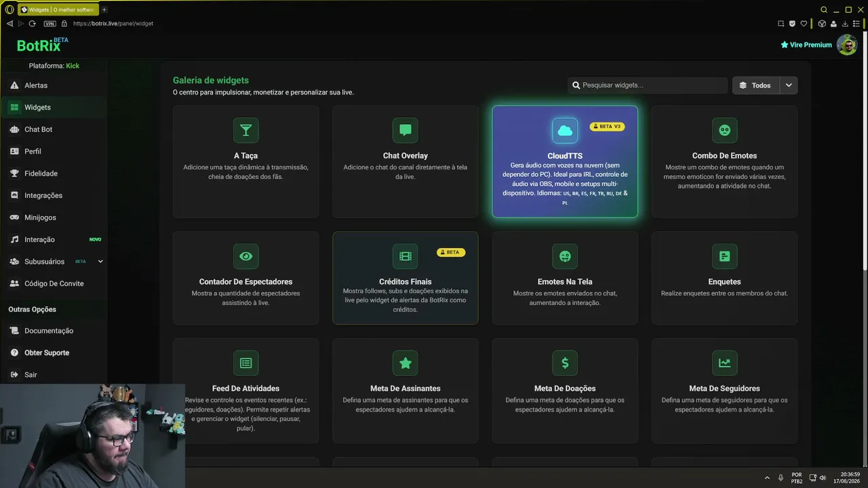Open the user profile avatar
The image size is (868, 488).
click(x=847, y=45)
